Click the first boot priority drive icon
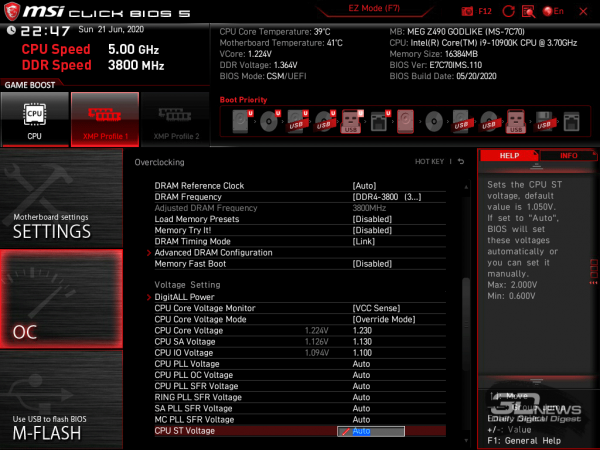 point(243,122)
